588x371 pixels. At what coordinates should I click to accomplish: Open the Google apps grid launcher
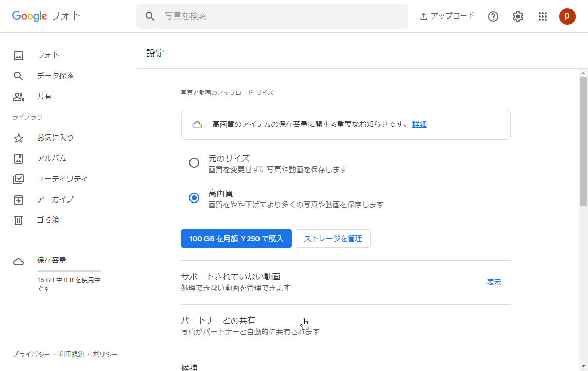tap(543, 16)
